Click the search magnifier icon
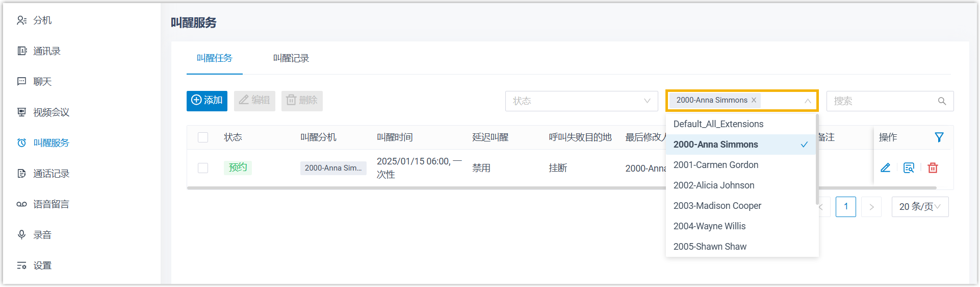 (942, 101)
